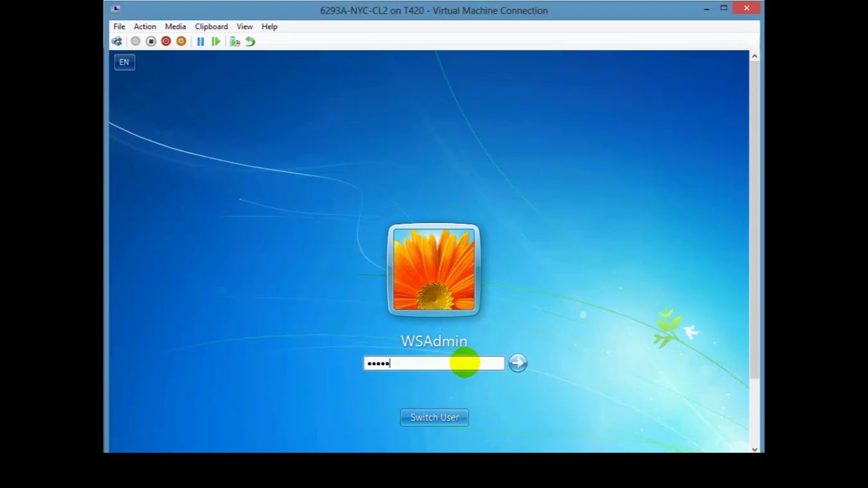Pause the virtual machine
Viewport: 868px width, 488px height.
[x=201, y=41]
